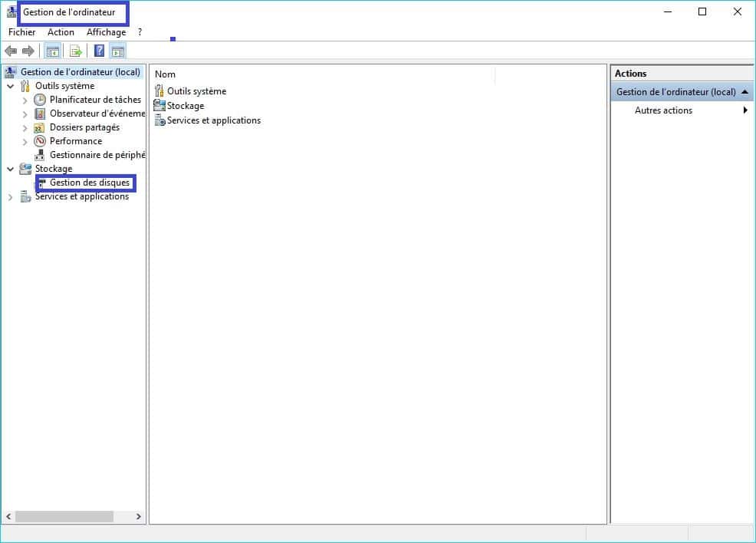Open Dossiers partagés in the tree

tap(84, 127)
